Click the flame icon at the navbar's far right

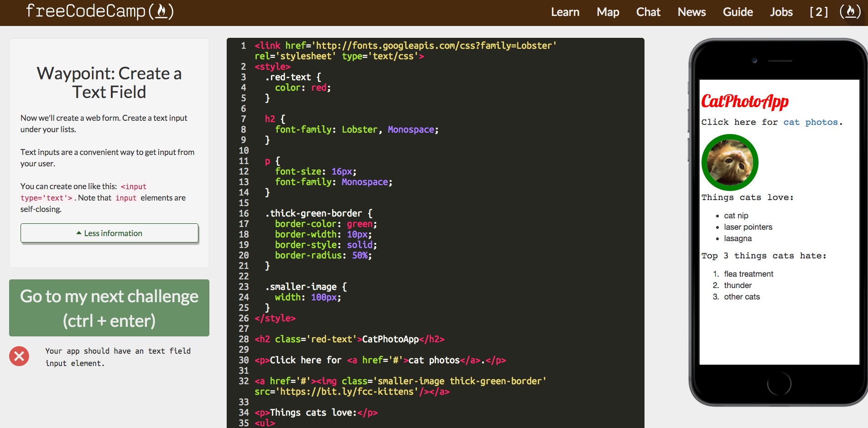[x=850, y=12]
